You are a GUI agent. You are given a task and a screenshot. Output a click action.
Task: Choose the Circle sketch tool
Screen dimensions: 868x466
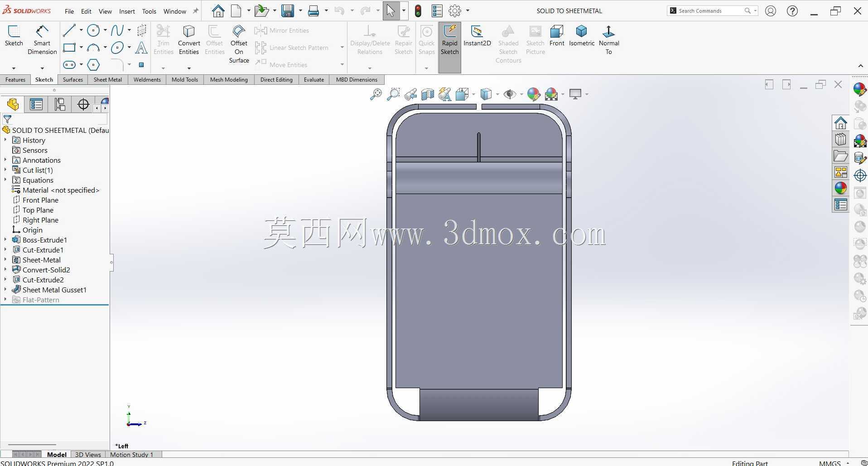(x=93, y=30)
